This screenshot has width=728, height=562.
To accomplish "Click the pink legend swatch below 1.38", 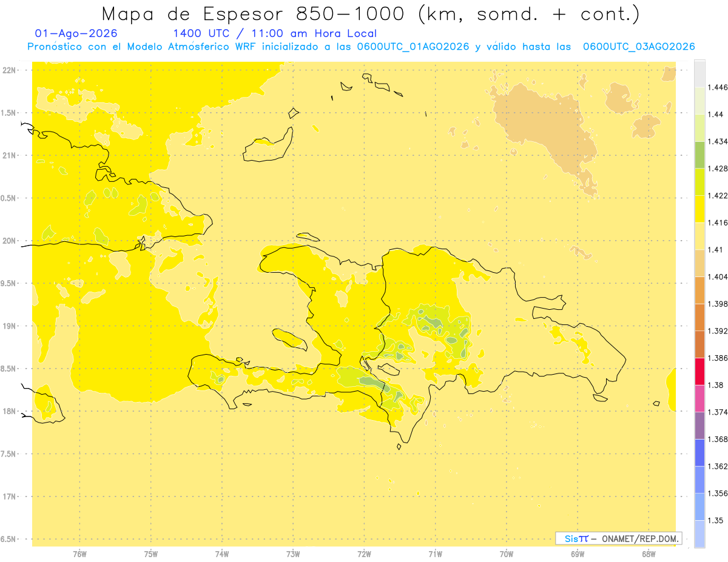I will 699,398.
